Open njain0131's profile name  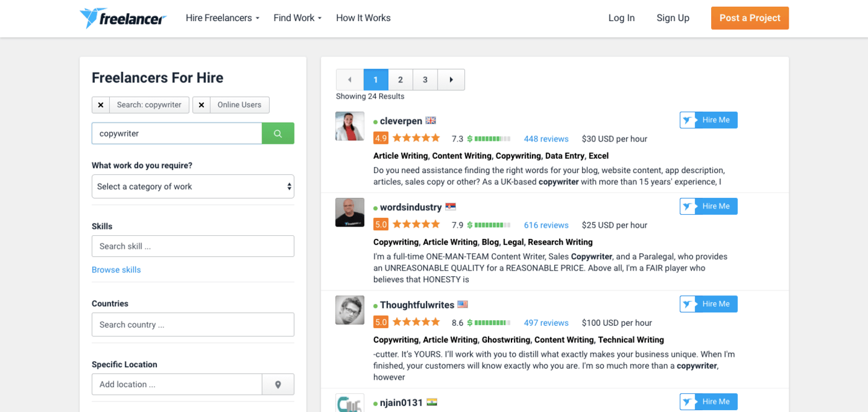tap(402, 403)
